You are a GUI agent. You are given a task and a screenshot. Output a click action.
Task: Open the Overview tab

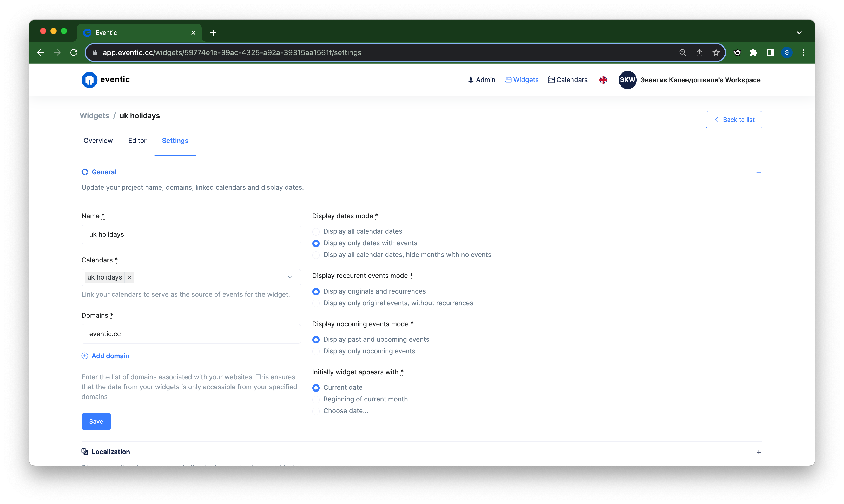pyautogui.click(x=98, y=141)
